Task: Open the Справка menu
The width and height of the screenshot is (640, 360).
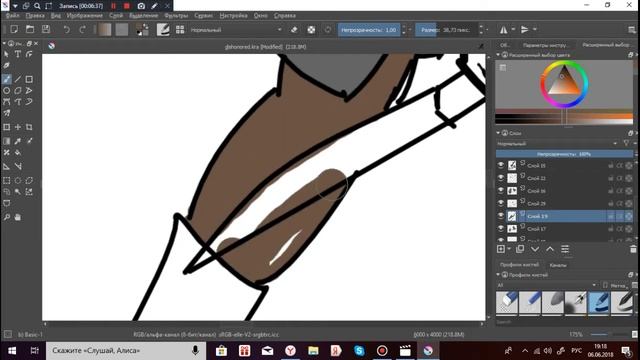Action: tap(285, 16)
